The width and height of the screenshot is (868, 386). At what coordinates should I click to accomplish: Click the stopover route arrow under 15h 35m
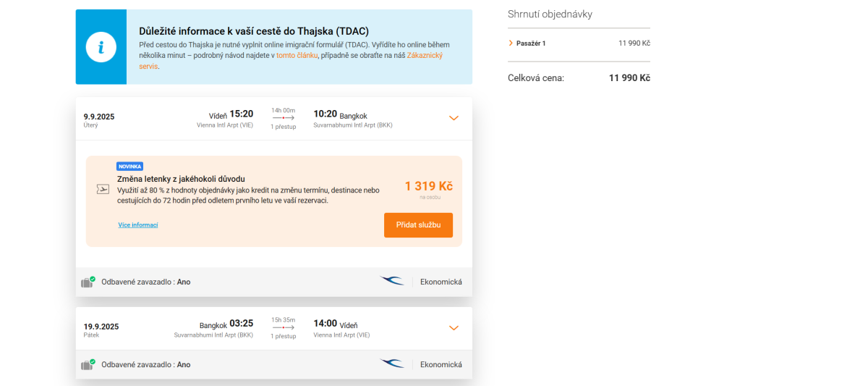283,327
